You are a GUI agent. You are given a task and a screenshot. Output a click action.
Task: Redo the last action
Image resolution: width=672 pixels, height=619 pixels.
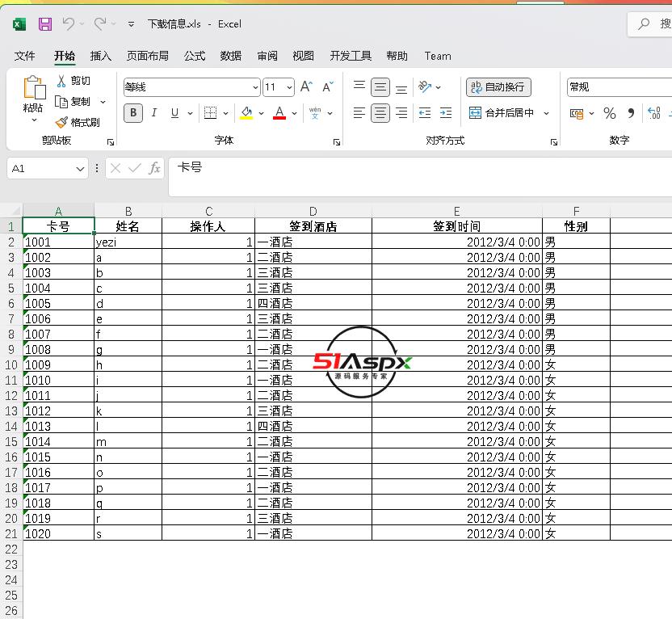point(100,23)
